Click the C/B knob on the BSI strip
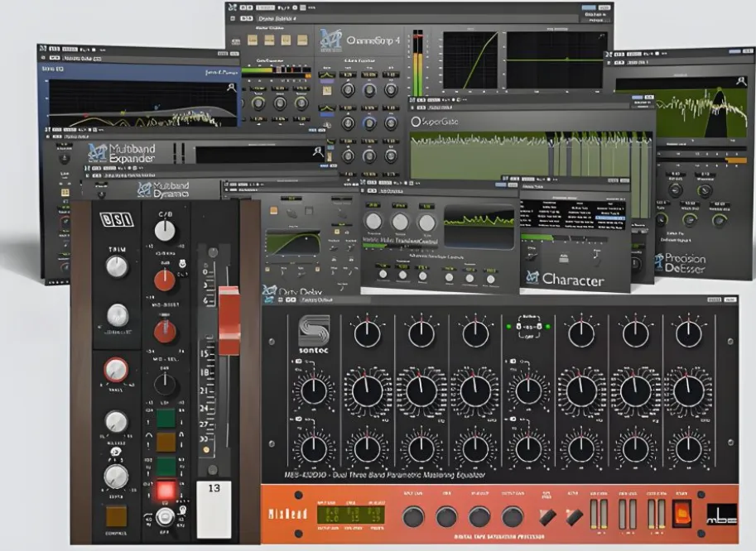The image size is (756, 551). pyautogui.click(x=165, y=230)
